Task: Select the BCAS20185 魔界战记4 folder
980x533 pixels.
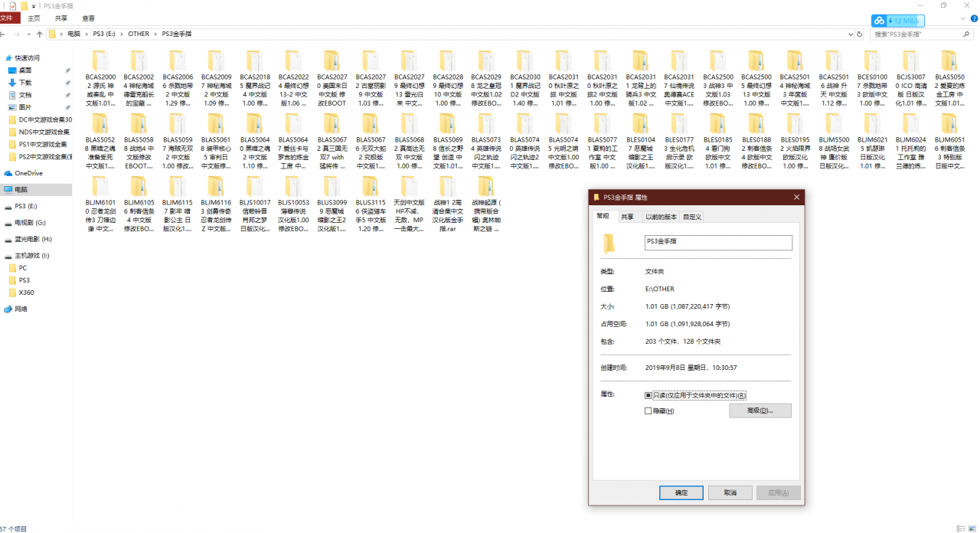Action: tap(254, 78)
